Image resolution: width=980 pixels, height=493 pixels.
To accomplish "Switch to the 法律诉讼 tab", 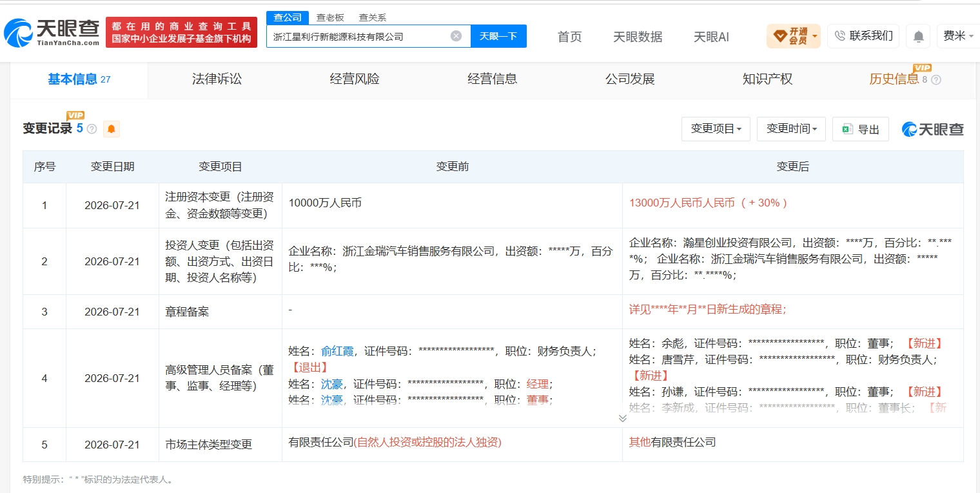I will click(217, 79).
